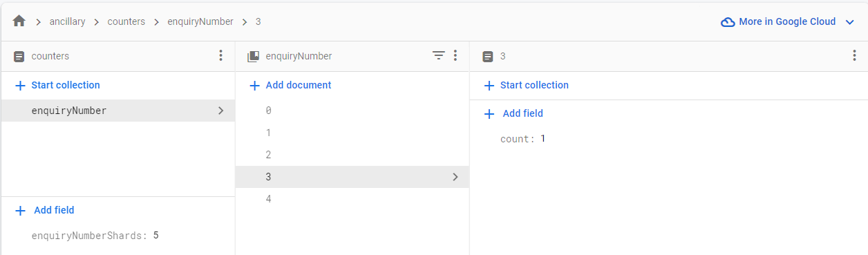Start collection under counters document

point(57,85)
